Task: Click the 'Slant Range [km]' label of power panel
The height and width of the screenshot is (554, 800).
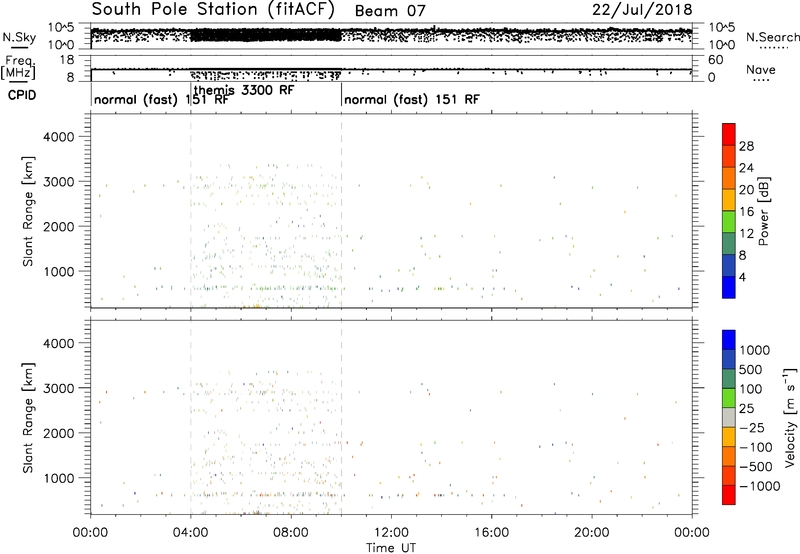Action: 28,212
